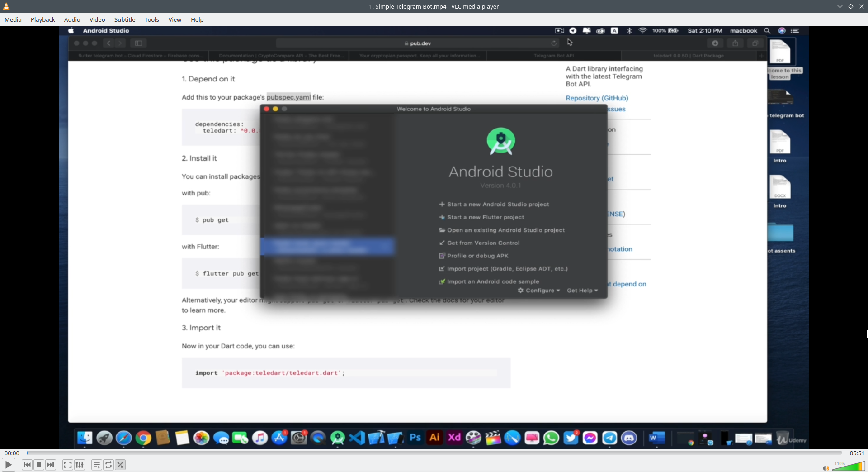Viewport: 868px width, 472px height.
Task: Open Photoshop from the dock
Action: pyautogui.click(x=415, y=438)
